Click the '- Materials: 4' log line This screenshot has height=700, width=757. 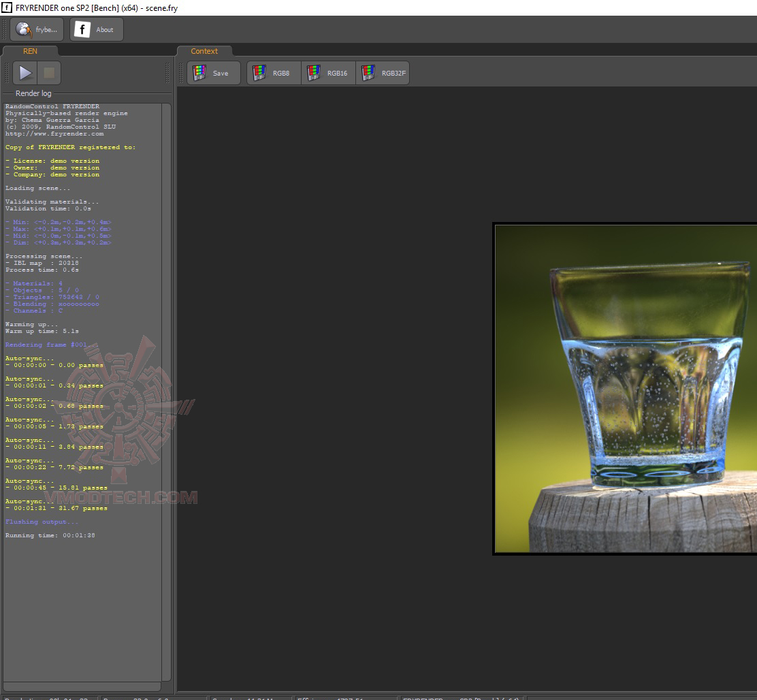point(34,283)
